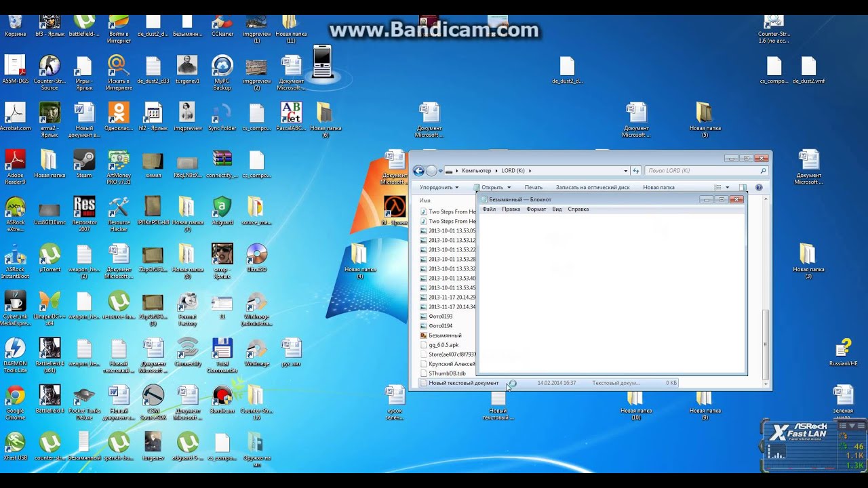Select the Restorator 2007 shortcut
This screenshot has width=868, height=488.
coord(84,213)
